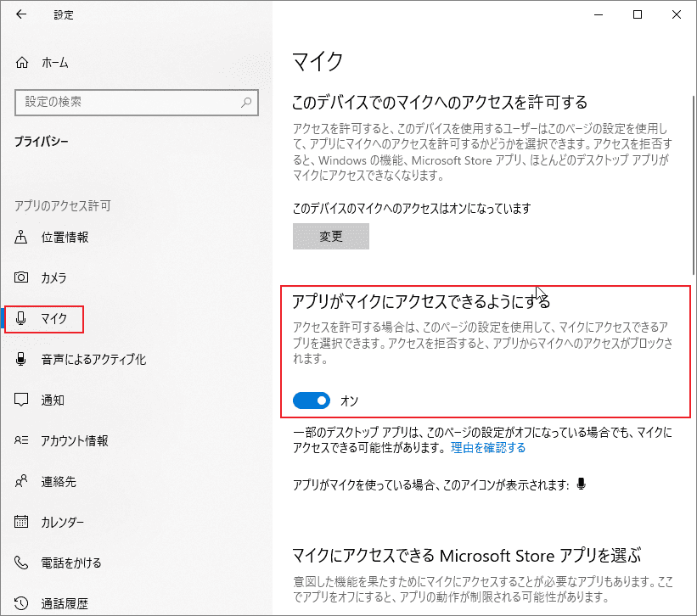Toggle app access to the microphone off

311,400
